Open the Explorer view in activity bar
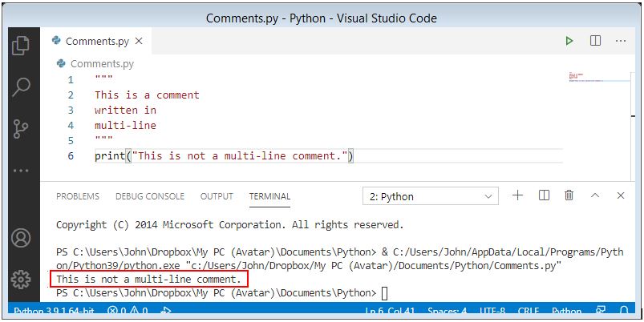This screenshot has width=644, height=322. [x=21, y=46]
